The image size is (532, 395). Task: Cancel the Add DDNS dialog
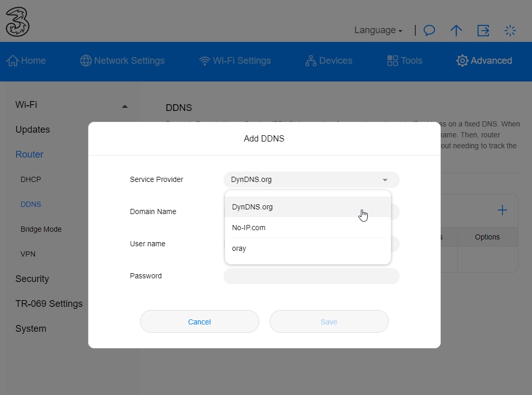tap(200, 321)
